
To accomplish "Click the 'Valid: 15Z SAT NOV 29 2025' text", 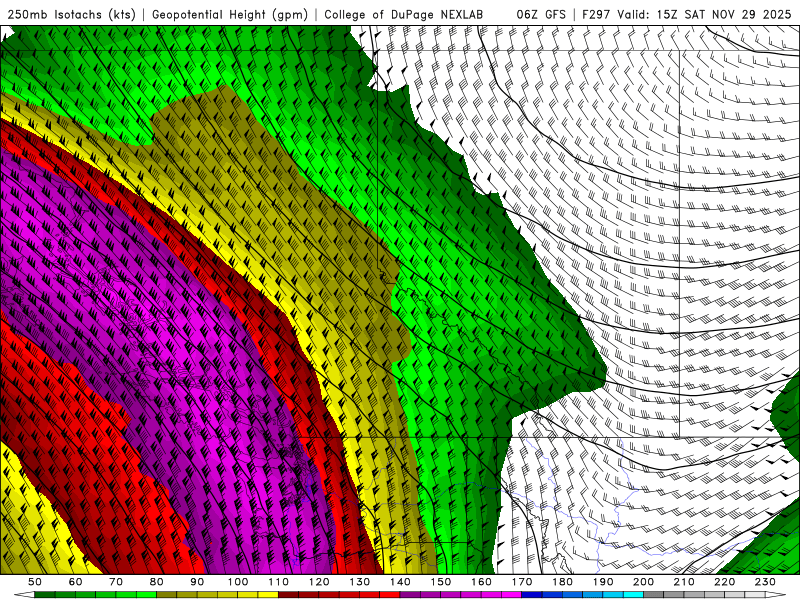I will pos(704,15).
